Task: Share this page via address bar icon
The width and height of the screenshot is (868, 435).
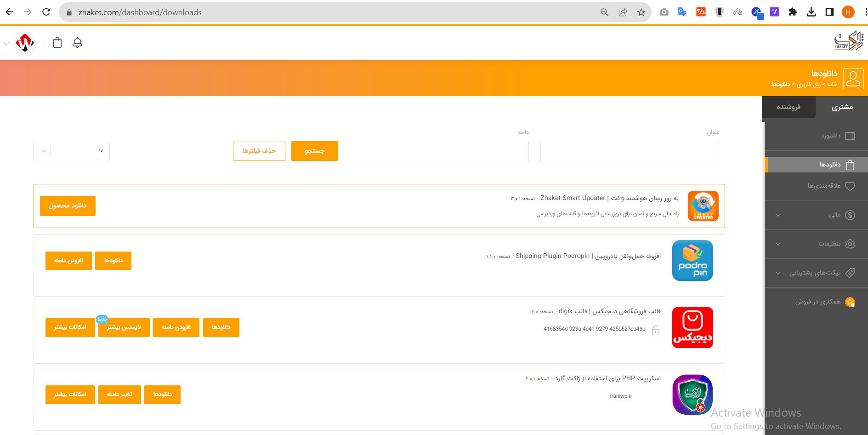Action: pos(623,12)
